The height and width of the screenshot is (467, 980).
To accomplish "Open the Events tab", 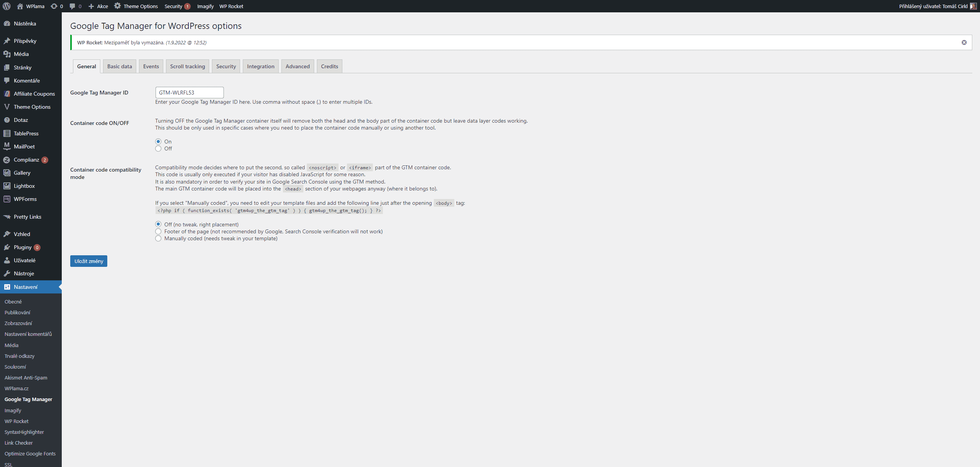I will pyautogui.click(x=151, y=66).
